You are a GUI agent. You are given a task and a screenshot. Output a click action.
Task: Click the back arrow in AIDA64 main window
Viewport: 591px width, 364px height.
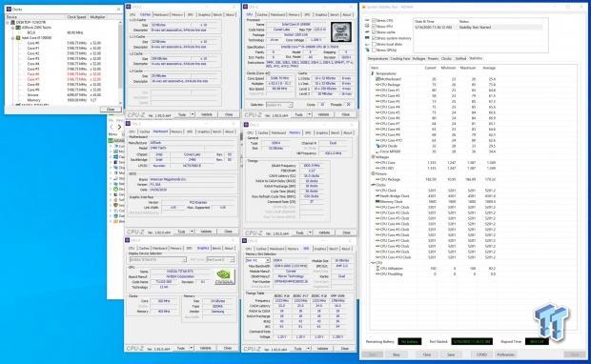click(x=112, y=127)
